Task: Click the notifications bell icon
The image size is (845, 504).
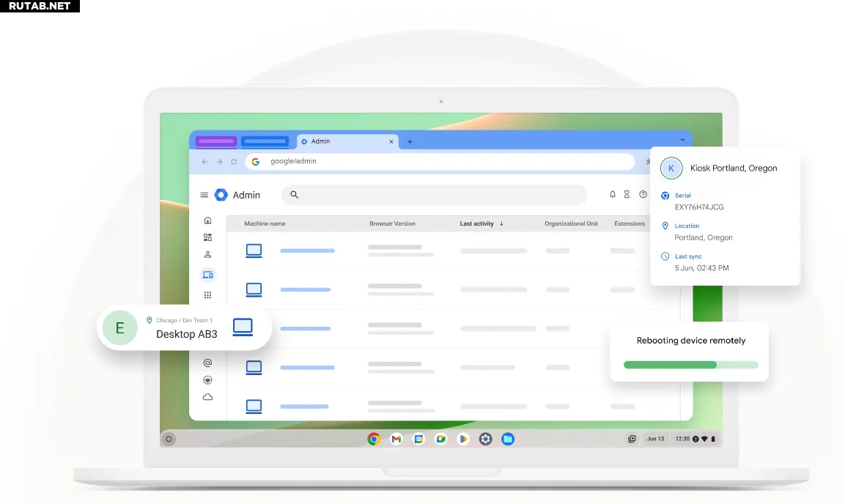Action: click(613, 195)
